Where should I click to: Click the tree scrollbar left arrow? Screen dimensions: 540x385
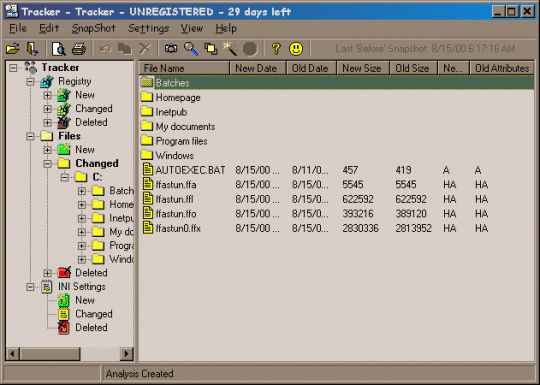click(13, 354)
